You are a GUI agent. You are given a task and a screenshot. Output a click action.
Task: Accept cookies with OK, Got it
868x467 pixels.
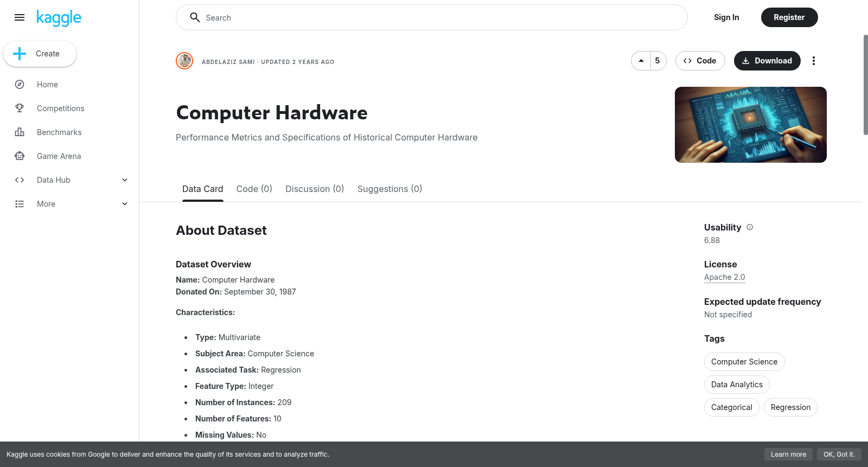tap(839, 455)
